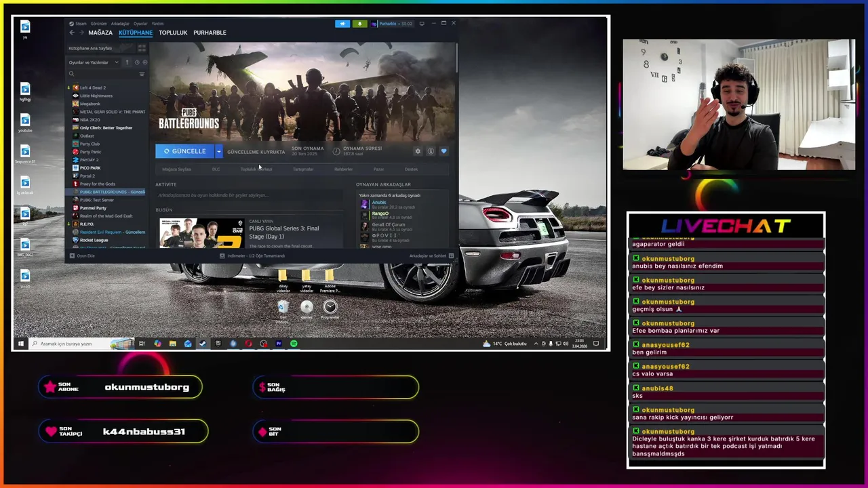This screenshot has width=868, height=488.
Task: Switch library to grid view icon
Action: point(142,48)
